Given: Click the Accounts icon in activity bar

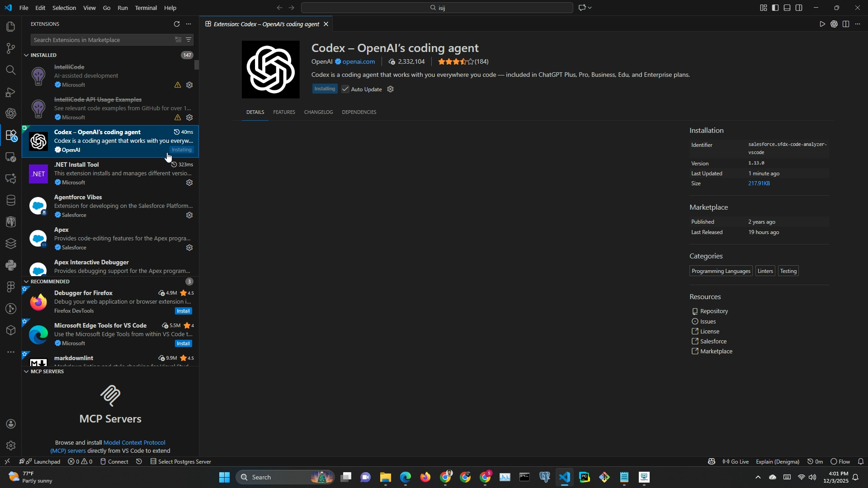Looking at the screenshot, I should point(10,424).
